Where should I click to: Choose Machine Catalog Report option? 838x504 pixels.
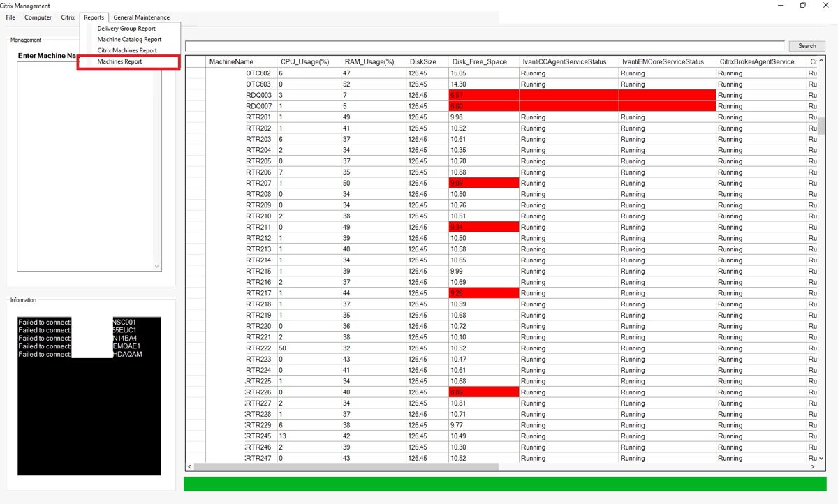[x=129, y=40]
